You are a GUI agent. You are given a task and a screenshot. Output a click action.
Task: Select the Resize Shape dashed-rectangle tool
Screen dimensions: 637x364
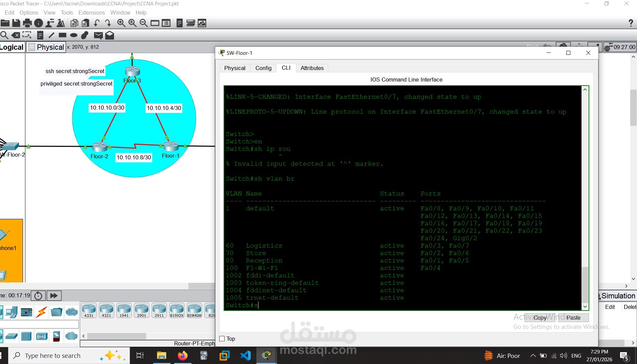coord(27,35)
